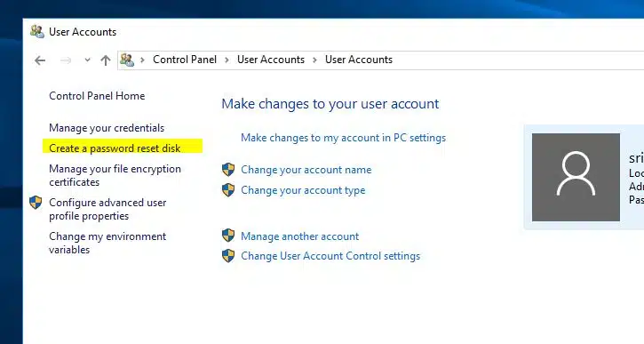Click shield icon beside Change your account type
Image resolution: width=644 pixels, height=344 pixels.
228,190
